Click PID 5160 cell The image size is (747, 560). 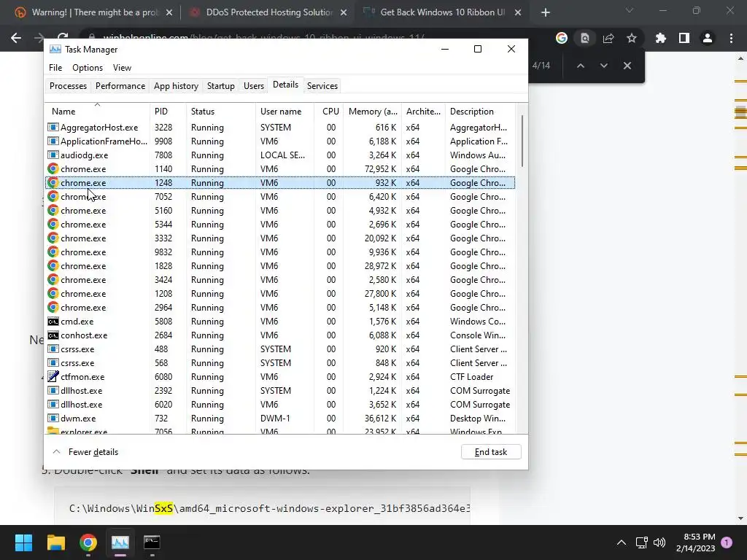pyautogui.click(x=163, y=211)
